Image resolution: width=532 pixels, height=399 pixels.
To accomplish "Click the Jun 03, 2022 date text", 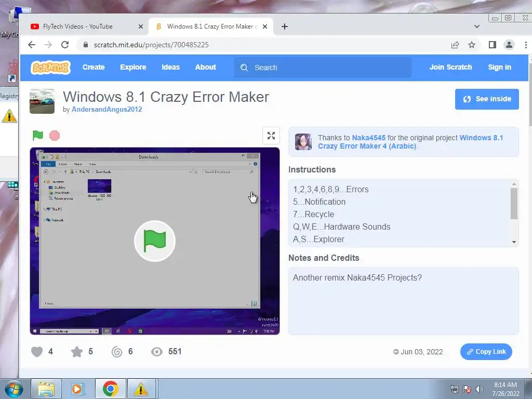I will tap(422, 352).
